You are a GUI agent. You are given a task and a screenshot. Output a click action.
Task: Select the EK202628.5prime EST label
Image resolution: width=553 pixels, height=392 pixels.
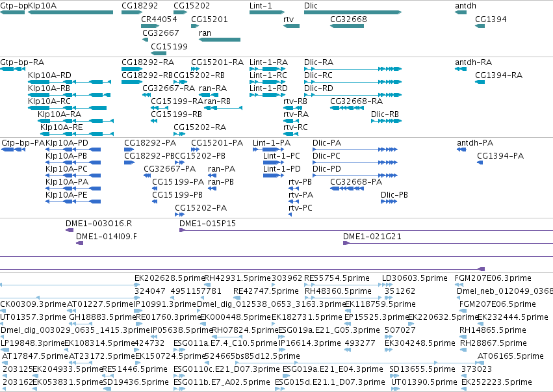[170, 278]
